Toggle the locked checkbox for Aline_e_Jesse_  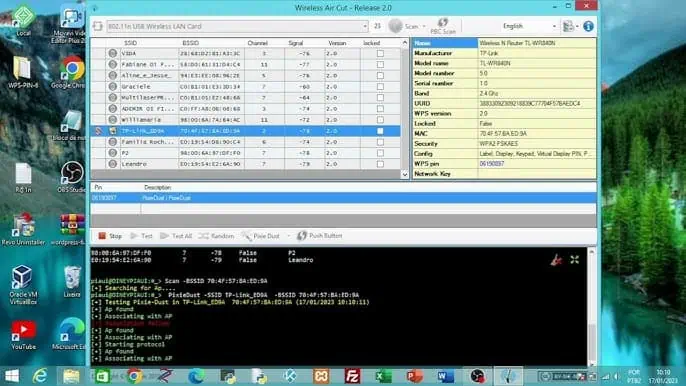click(x=380, y=75)
